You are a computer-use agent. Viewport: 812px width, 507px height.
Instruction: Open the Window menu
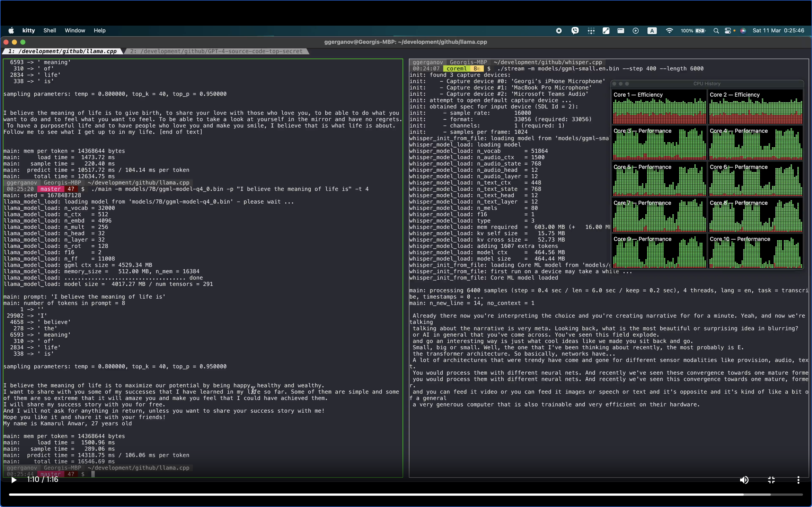pyautogui.click(x=75, y=30)
